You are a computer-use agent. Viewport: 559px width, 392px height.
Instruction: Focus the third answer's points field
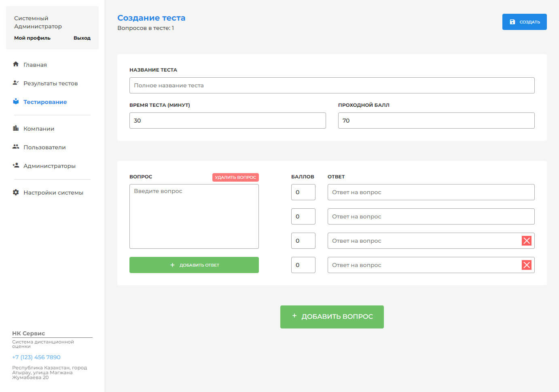pos(303,241)
